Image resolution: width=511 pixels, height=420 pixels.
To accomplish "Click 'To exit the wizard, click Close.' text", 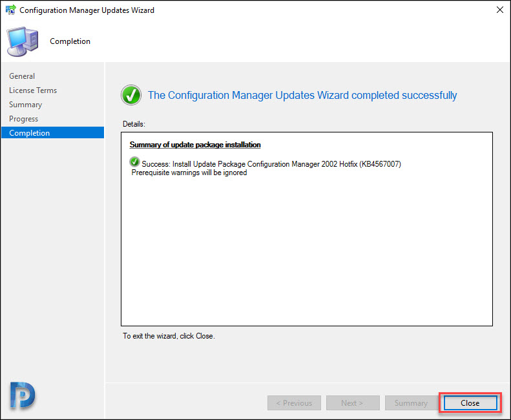I will pyautogui.click(x=169, y=336).
